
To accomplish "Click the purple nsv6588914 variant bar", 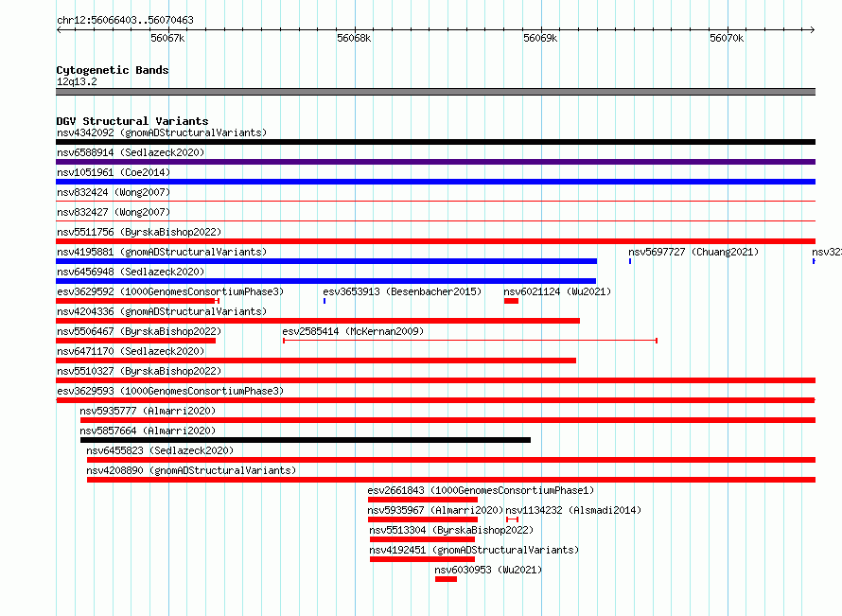I will click(435, 162).
